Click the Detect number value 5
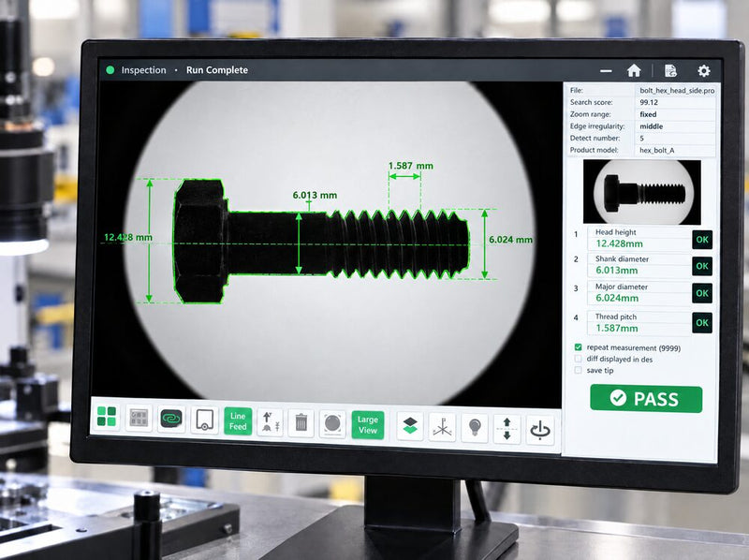 point(642,138)
